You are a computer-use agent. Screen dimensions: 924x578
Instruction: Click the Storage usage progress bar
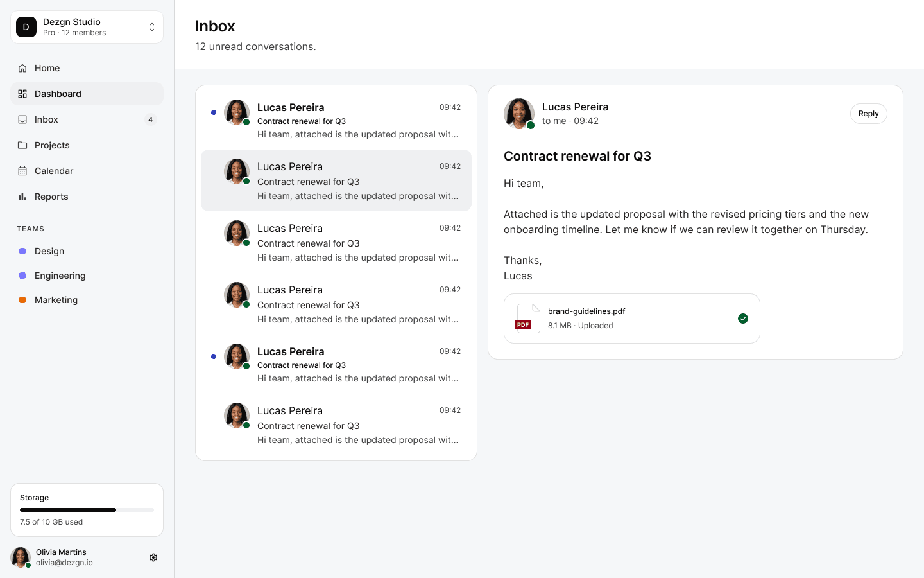point(87,510)
